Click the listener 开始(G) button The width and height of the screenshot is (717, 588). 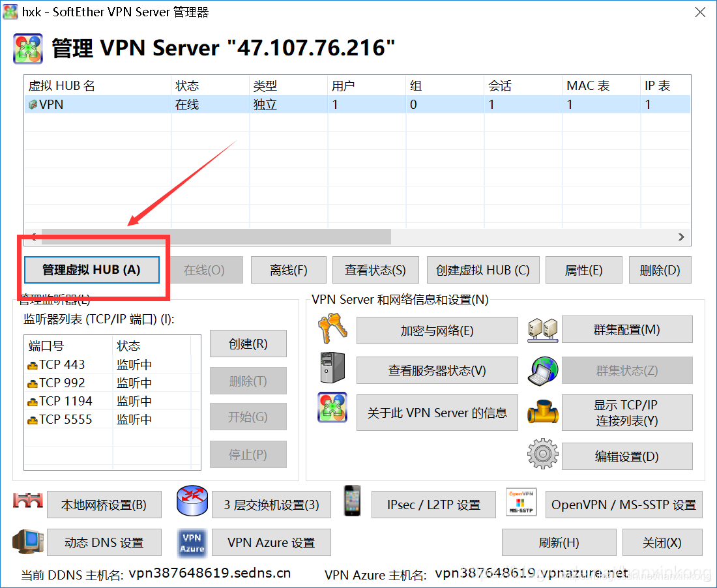[x=248, y=417]
